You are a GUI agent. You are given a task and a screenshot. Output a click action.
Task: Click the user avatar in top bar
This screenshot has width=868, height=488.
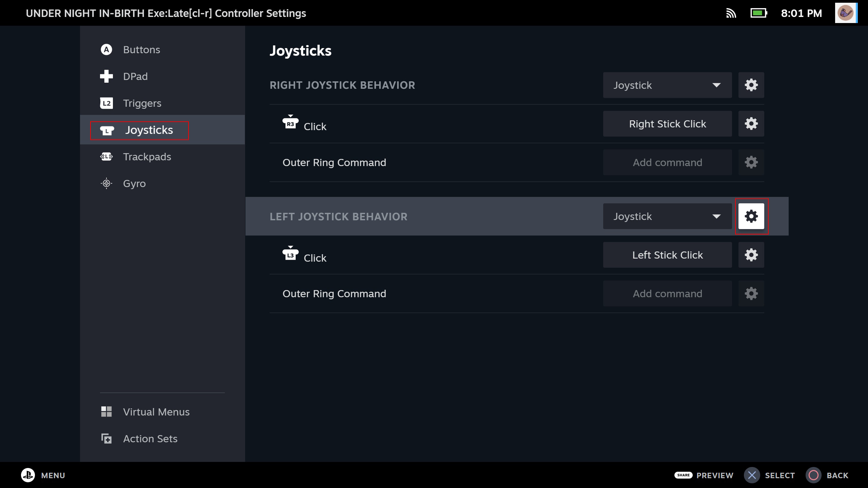845,13
